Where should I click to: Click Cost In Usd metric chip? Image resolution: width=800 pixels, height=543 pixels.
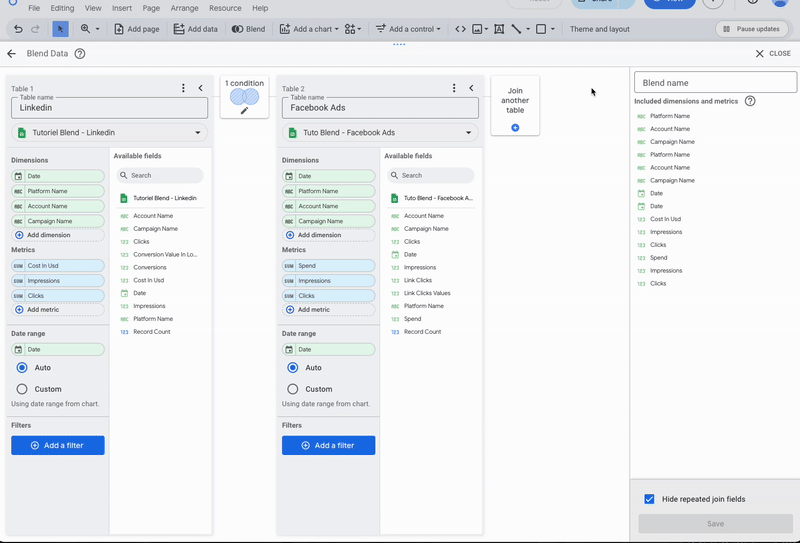(x=58, y=266)
